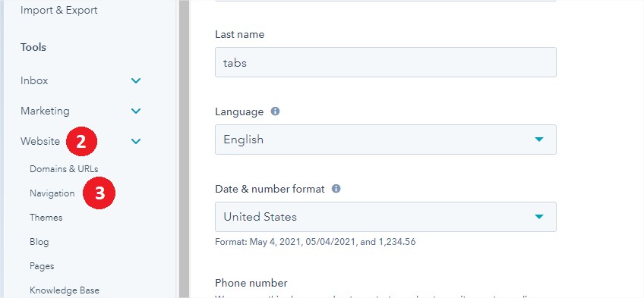644x298 pixels.
Task: Click the red step 2 marker
Action: tap(81, 141)
